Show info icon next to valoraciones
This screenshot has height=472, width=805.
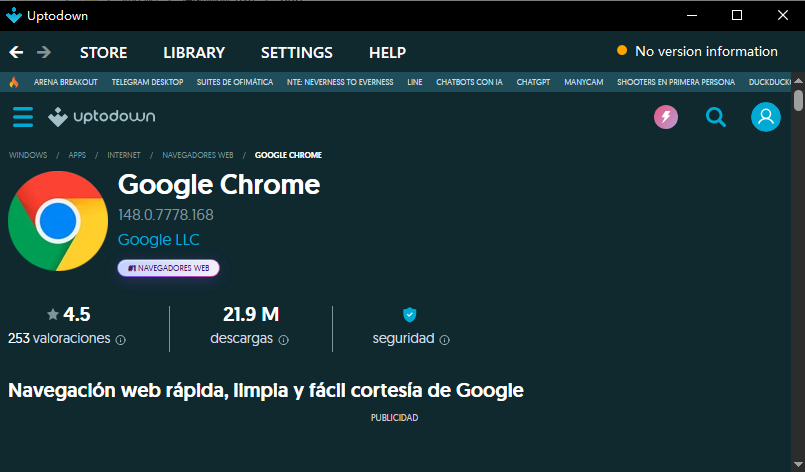pyautogui.click(x=121, y=340)
